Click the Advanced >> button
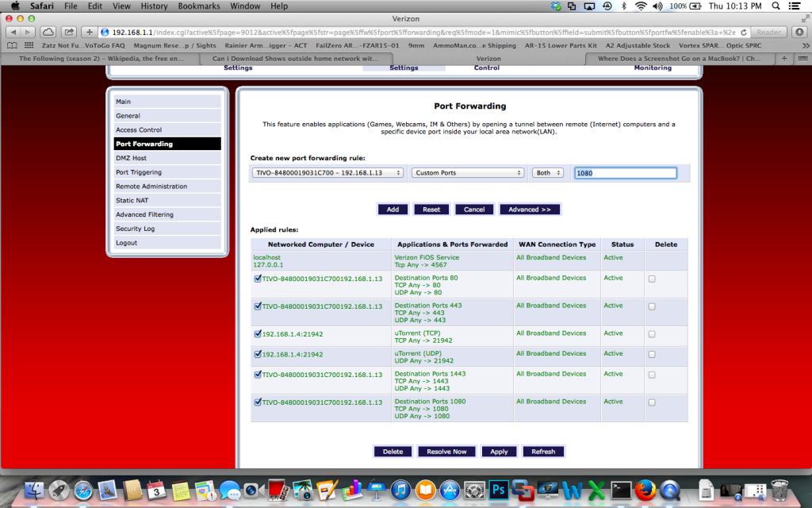This screenshot has width=812, height=508. tap(529, 210)
